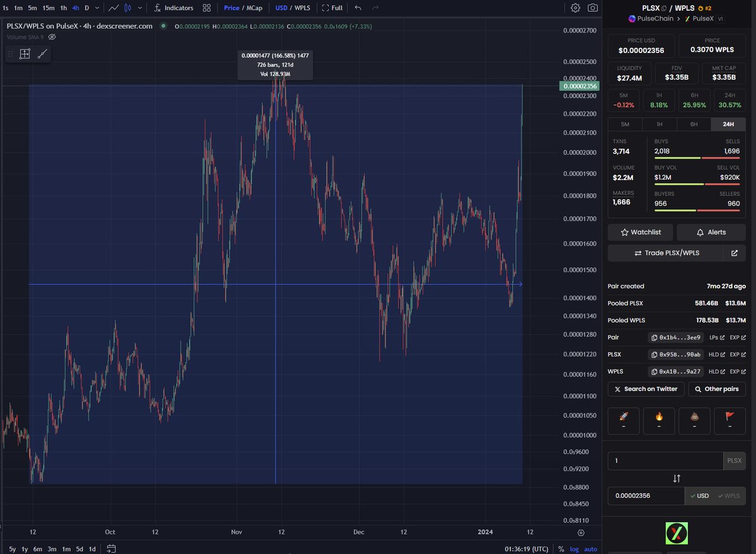
Task: Switch chart quote to USD
Action: click(x=281, y=8)
